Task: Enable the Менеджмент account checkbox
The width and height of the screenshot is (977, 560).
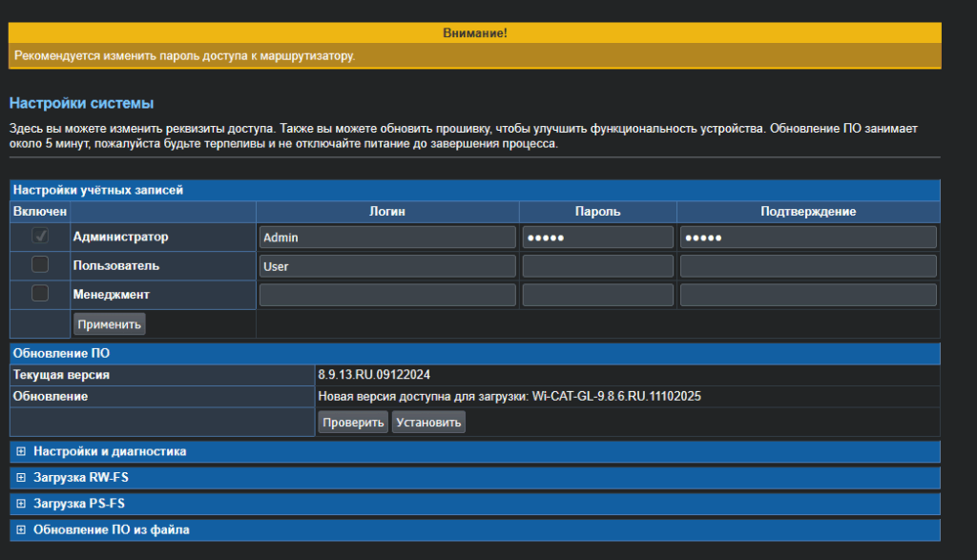Action: click(x=40, y=294)
